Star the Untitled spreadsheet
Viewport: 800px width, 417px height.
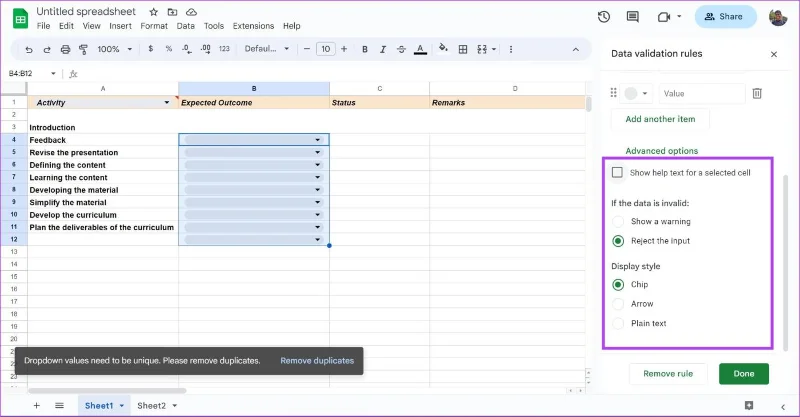tap(154, 12)
